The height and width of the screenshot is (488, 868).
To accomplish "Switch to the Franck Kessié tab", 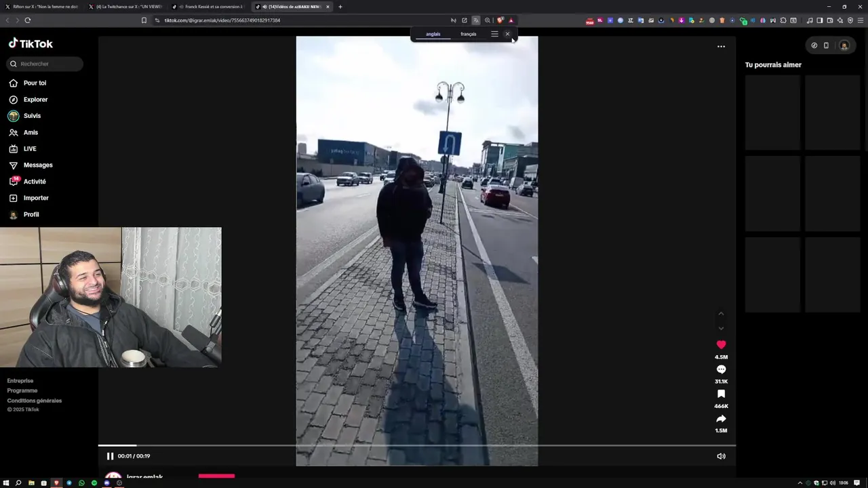I will point(208,7).
